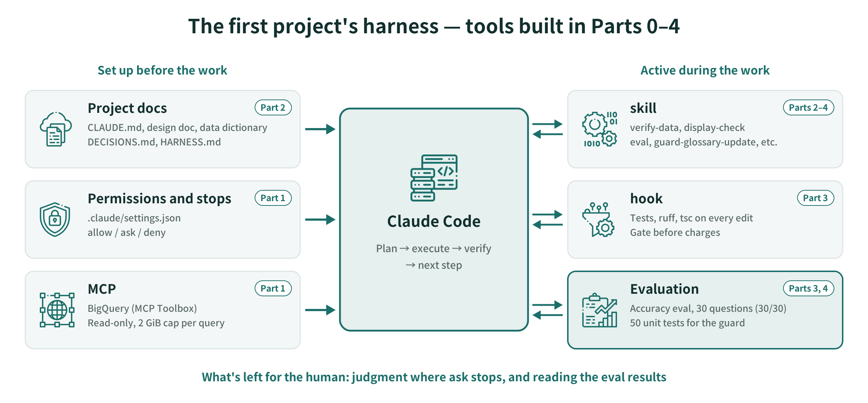Select the hook card heading
The image size is (868, 403).
pos(646,199)
